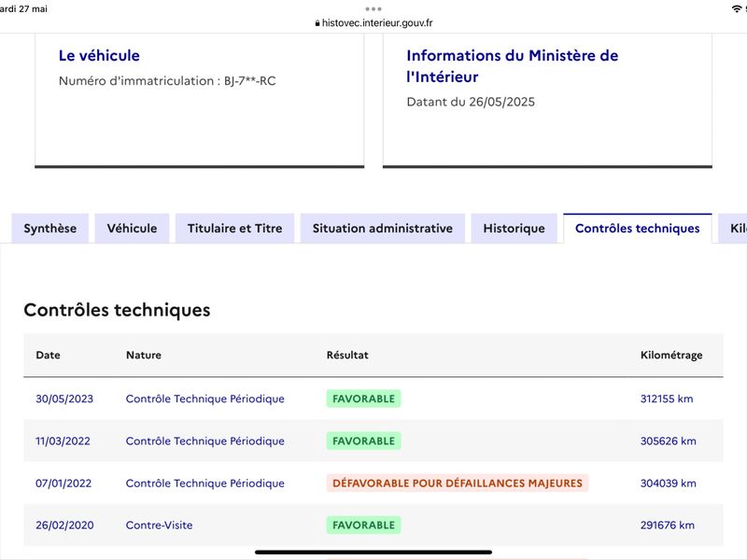
Task: Tap the three-dot multitasking icon at top
Action: point(373,9)
